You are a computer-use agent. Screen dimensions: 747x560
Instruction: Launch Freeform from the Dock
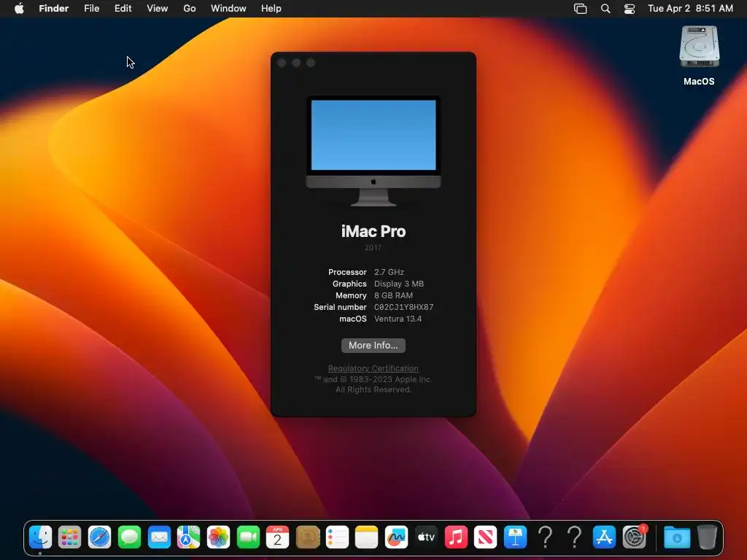(396, 537)
